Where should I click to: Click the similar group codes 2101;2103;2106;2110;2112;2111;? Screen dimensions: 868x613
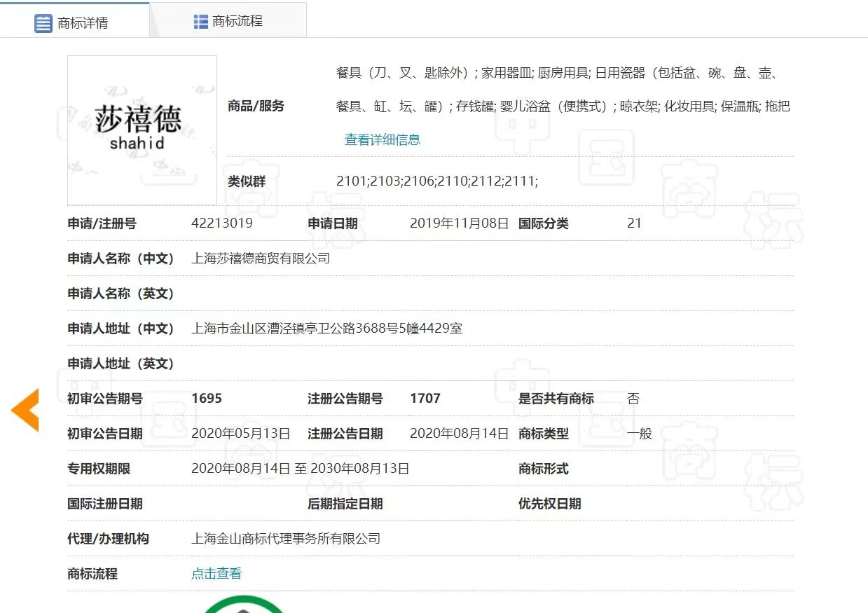[x=437, y=181]
